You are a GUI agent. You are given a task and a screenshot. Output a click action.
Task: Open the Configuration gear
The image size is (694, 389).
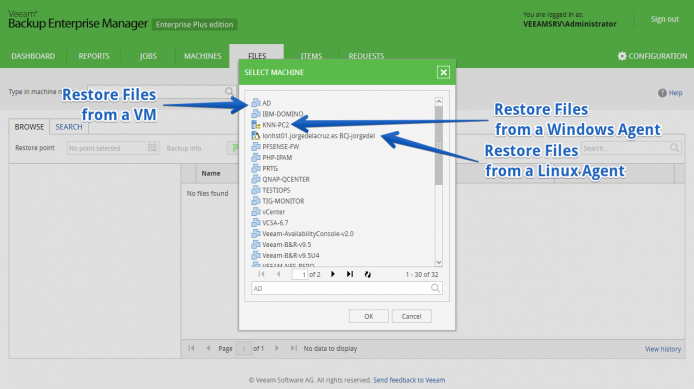(622, 56)
